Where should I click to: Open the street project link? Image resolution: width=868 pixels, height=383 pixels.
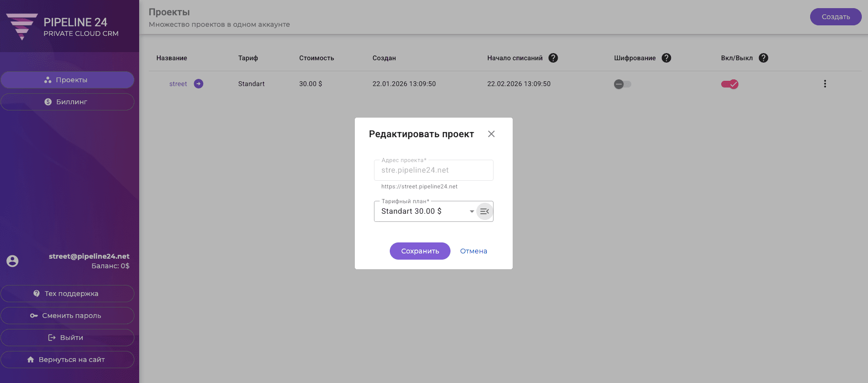[x=178, y=84]
